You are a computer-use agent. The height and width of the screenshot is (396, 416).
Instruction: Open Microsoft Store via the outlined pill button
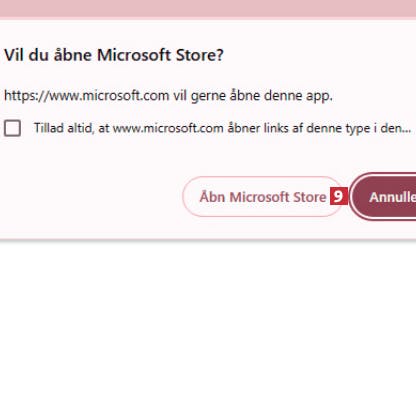pyautogui.click(x=263, y=197)
